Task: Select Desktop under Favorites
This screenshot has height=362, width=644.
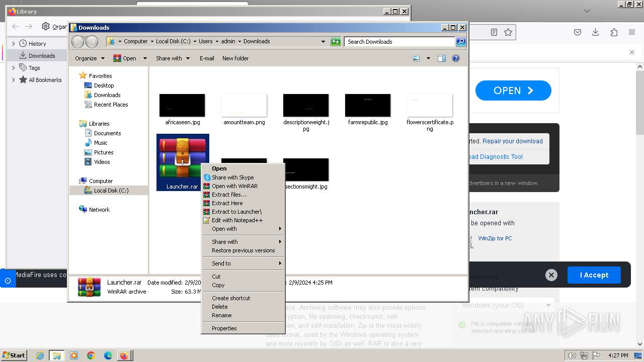Action: [104, 85]
